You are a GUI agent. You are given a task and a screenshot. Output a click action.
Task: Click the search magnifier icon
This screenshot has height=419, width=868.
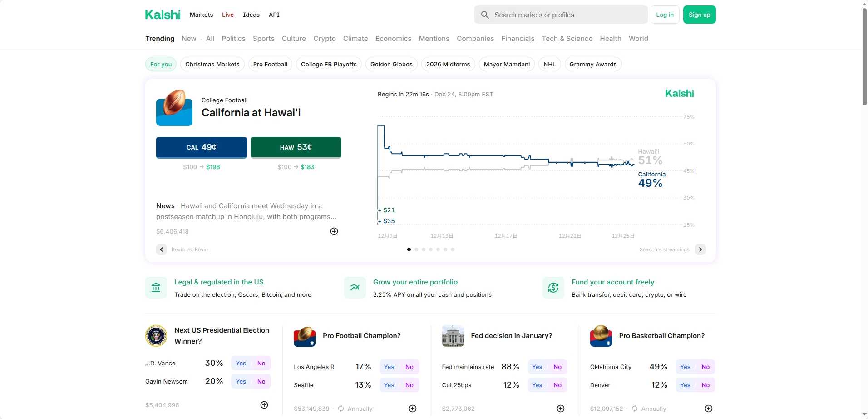[485, 15]
